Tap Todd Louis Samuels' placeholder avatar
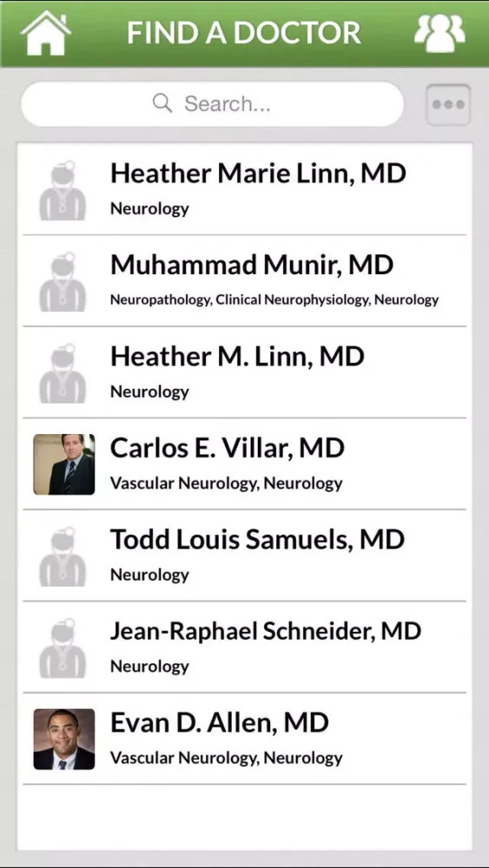489x868 pixels. (63, 556)
